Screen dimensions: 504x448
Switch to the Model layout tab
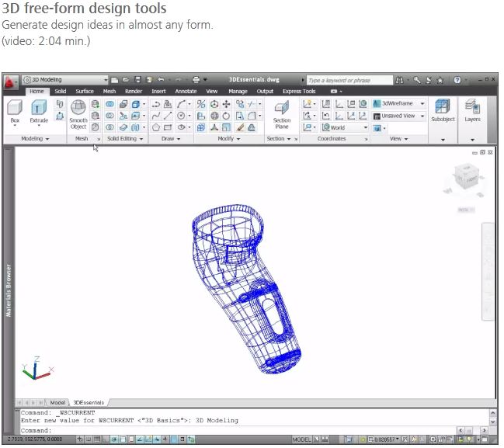(57, 402)
